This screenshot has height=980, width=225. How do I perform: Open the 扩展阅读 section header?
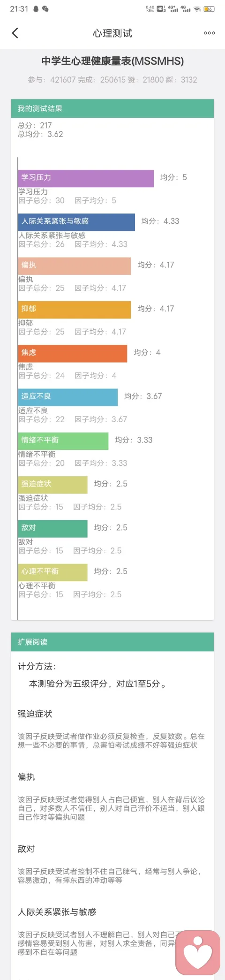pos(112,642)
